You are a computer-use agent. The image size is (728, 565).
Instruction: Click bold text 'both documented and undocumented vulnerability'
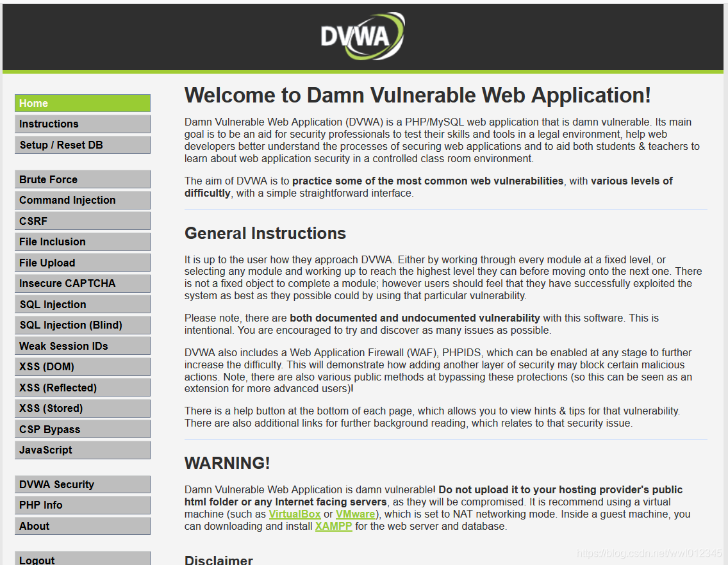(415, 318)
